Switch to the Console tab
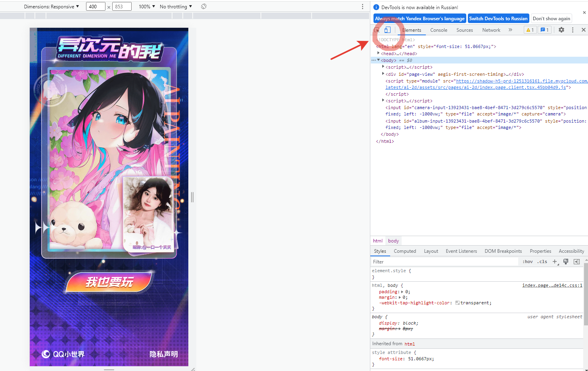The height and width of the screenshot is (371, 588). 439,30
